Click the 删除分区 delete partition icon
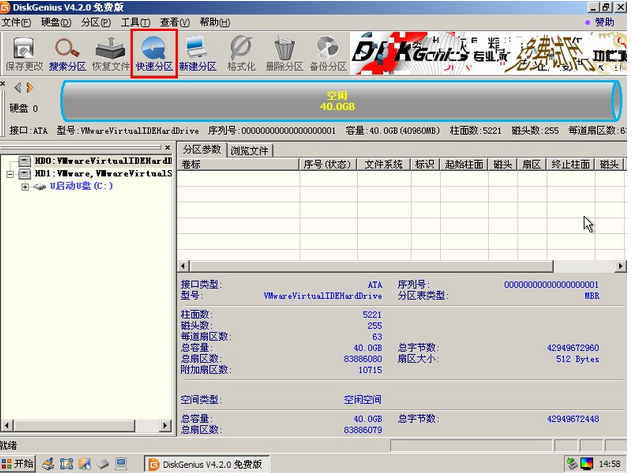The height and width of the screenshot is (473, 635). tap(284, 54)
